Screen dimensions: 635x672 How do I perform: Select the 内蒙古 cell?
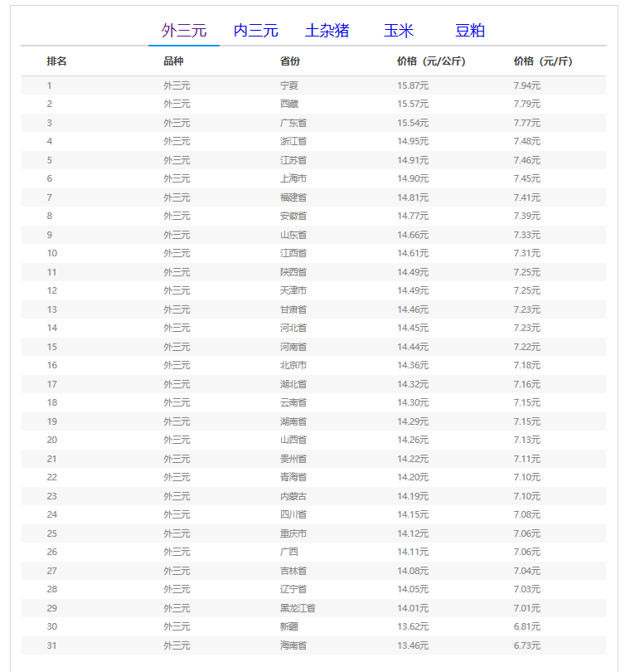click(x=293, y=496)
